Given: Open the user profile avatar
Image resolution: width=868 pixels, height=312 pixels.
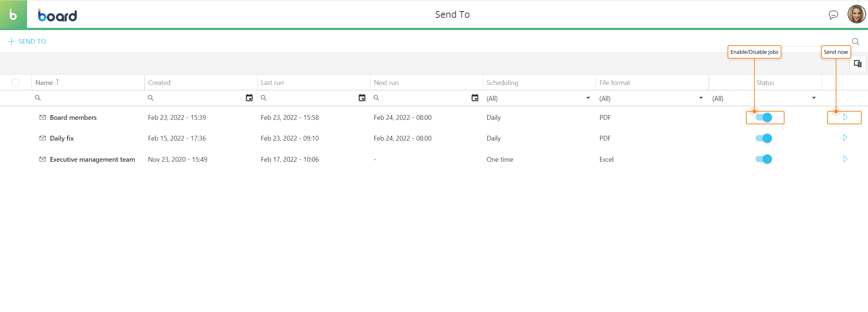Looking at the screenshot, I should pyautogui.click(x=856, y=14).
